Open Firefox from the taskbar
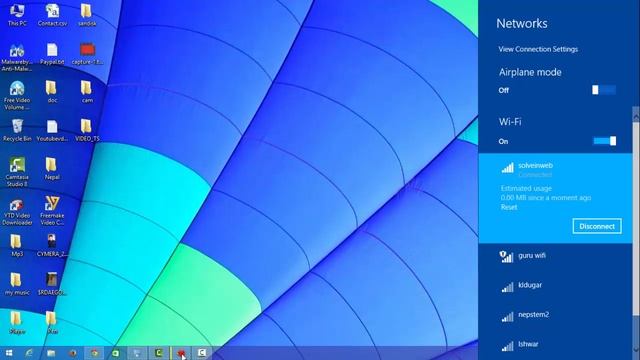 73,353
